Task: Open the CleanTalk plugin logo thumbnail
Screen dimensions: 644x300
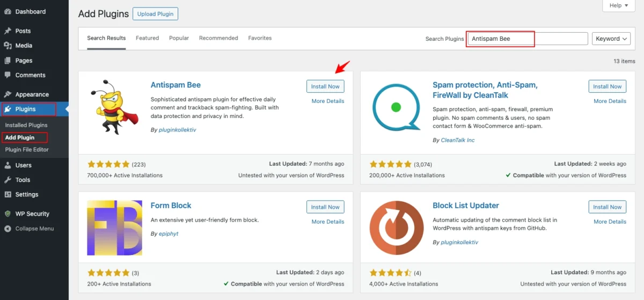Action: point(397,107)
